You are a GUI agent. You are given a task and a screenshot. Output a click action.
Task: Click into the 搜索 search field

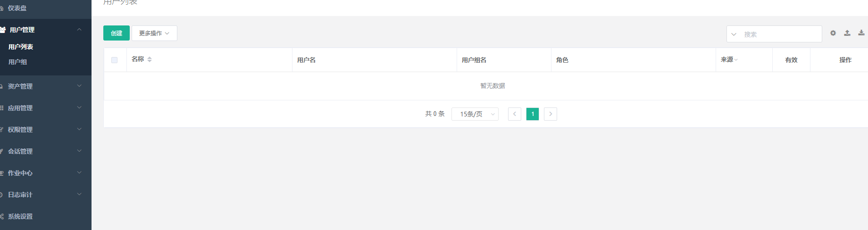[x=781, y=34]
